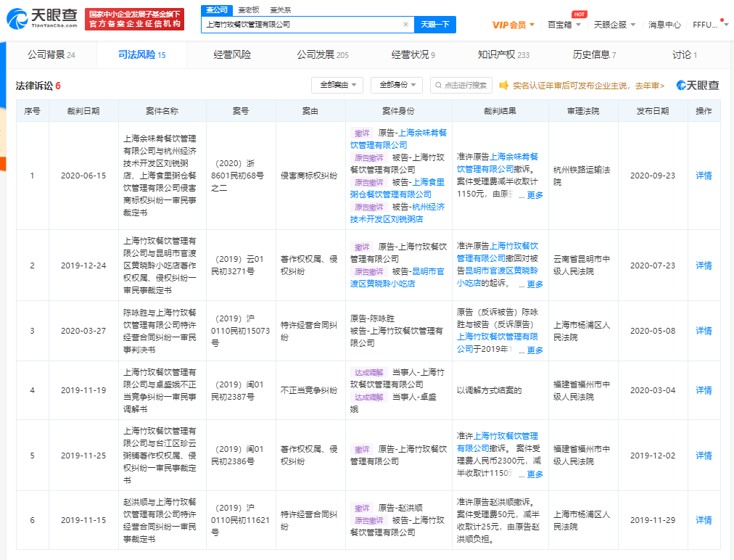This screenshot has width=734, height=560.
Task: Click the 点击进行搜索 lawsuit search box
Action: pos(461,85)
